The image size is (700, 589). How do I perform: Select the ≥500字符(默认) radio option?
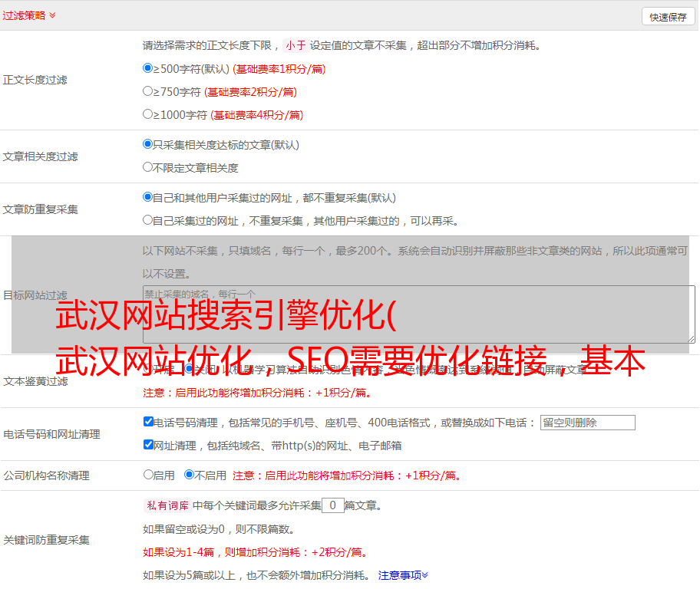tap(147, 67)
